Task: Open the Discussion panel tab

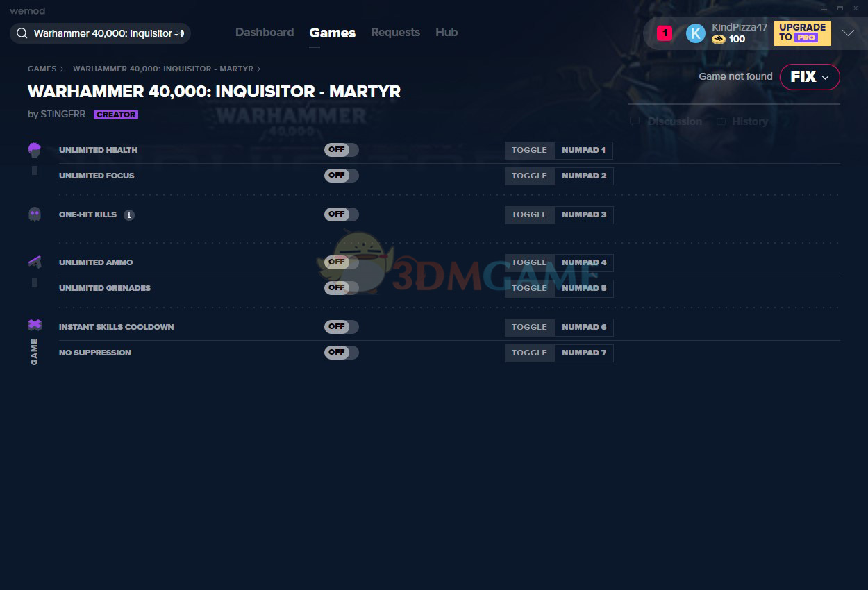Action: click(674, 121)
